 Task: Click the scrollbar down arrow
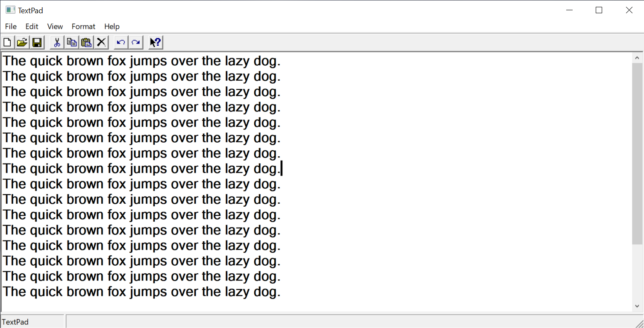(637, 306)
